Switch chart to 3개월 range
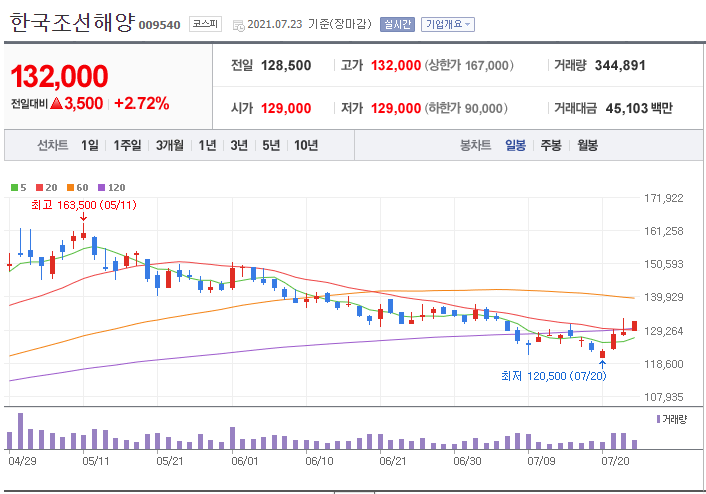 pyautogui.click(x=170, y=145)
